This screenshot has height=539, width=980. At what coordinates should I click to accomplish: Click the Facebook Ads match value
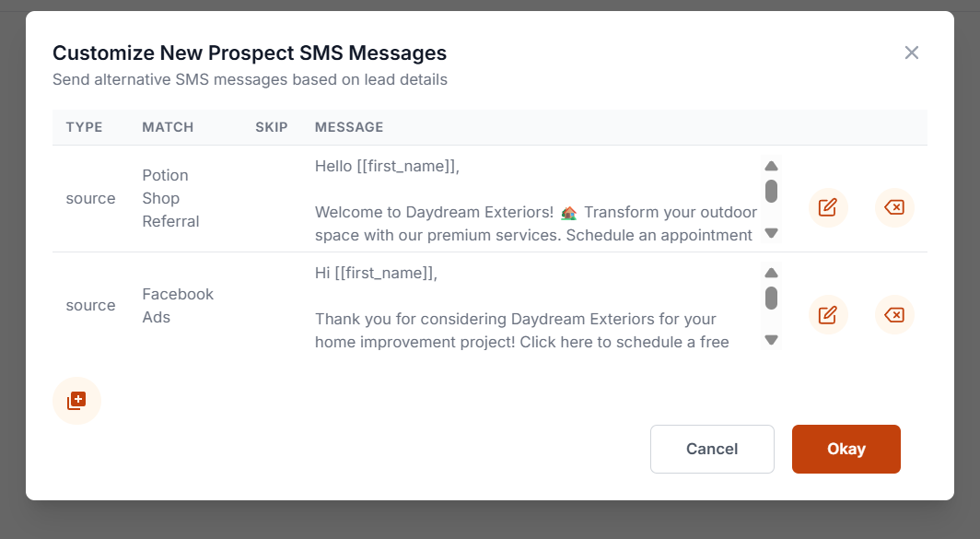coord(177,305)
